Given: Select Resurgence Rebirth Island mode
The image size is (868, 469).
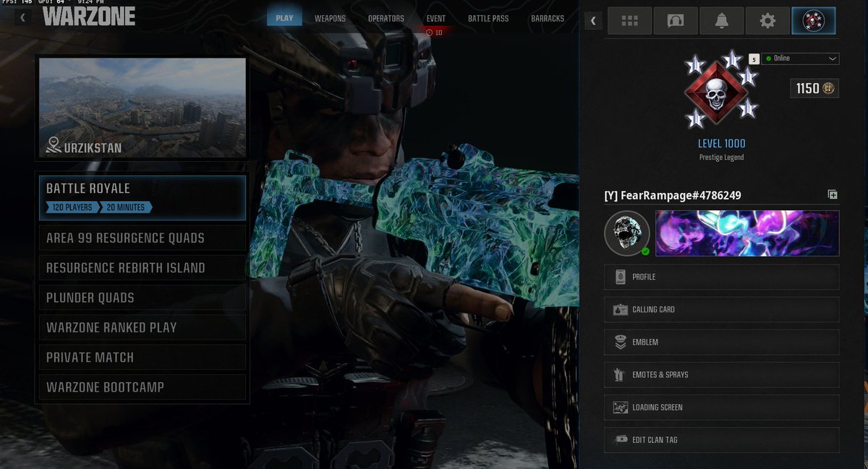Looking at the screenshot, I should click(142, 267).
